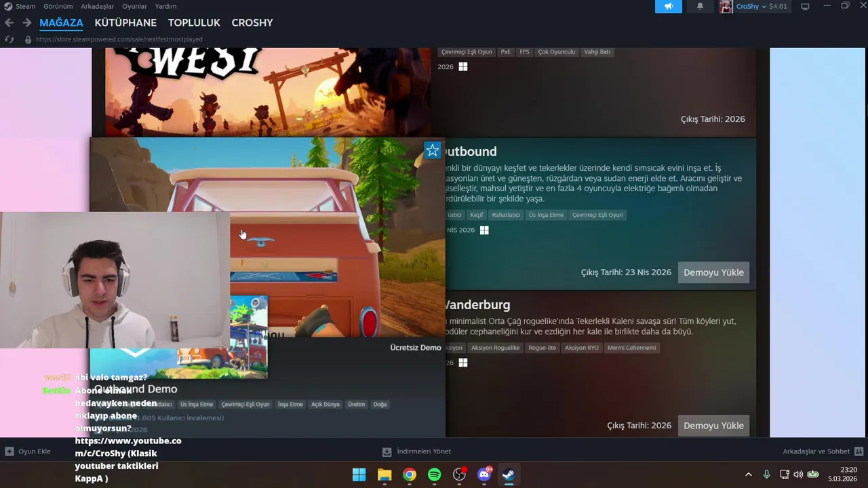This screenshot has height=488, width=868.
Task: Open the CroShy account dropdown
Action: click(x=751, y=6)
